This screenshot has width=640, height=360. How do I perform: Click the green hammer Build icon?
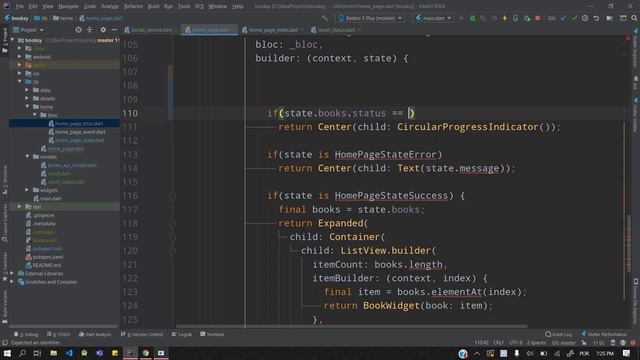[324, 18]
